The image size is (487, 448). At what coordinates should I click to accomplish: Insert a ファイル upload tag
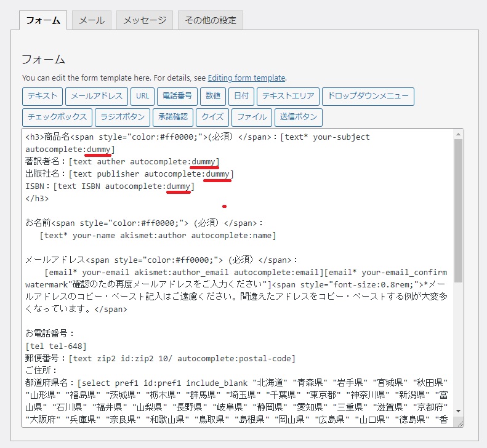click(252, 117)
